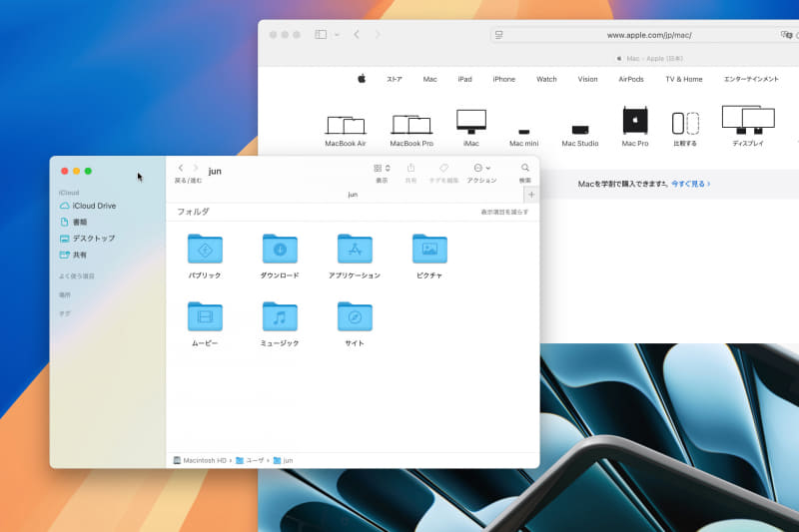This screenshot has width=799, height=532.
Task: Click the Apple logo on the website
Action: point(362,79)
